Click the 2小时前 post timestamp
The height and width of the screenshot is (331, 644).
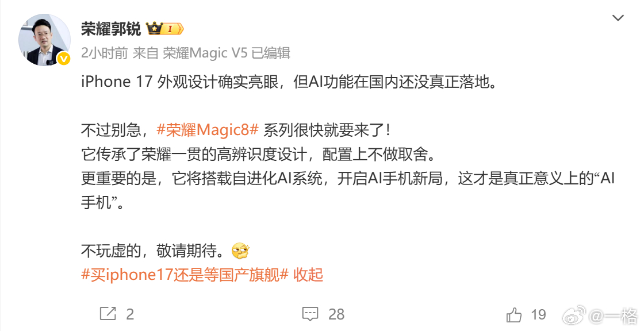coord(104,53)
